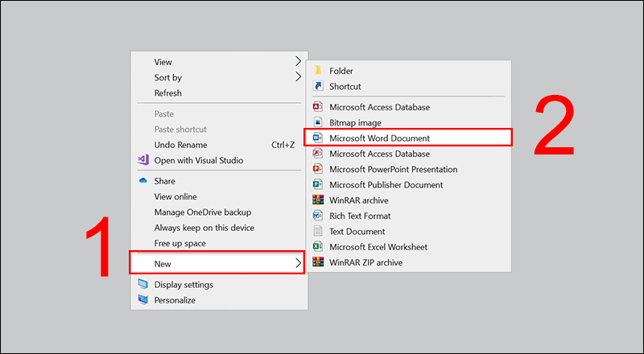The width and height of the screenshot is (644, 354).
Task: Click the Bitmap image icon
Action: point(317,122)
